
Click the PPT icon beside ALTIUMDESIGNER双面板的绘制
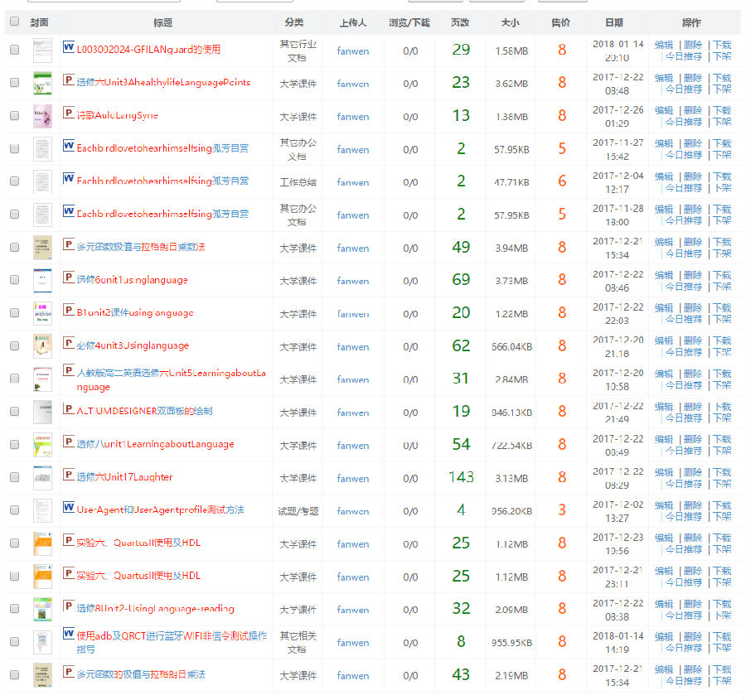69,408
